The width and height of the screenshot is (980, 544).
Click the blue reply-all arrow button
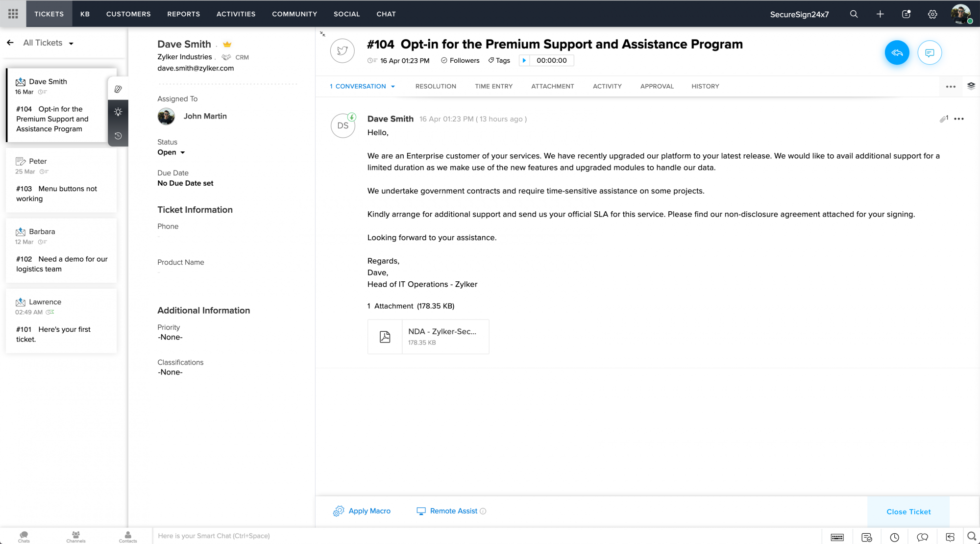click(x=897, y=52)
